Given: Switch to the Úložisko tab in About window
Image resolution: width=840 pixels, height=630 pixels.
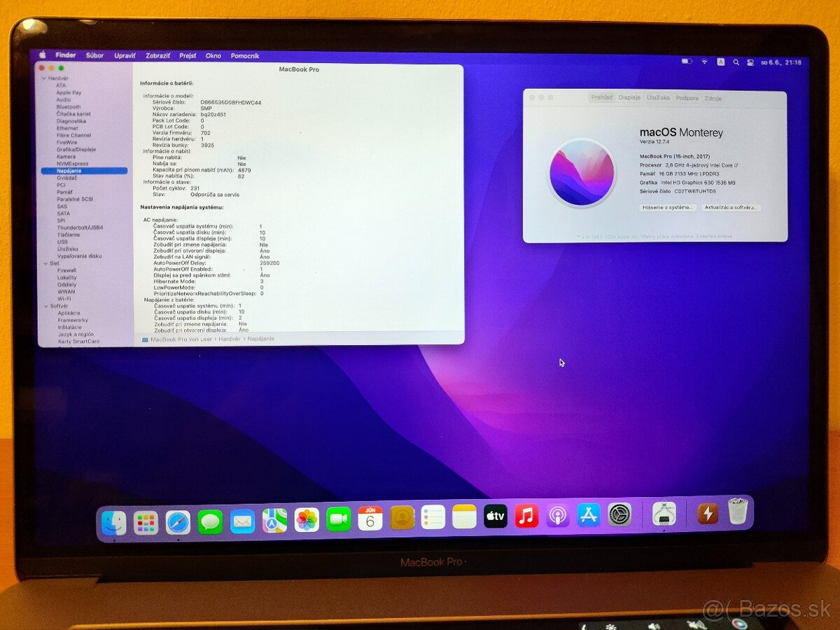Looking at the screenshot, I should click(x=658, y=98).
